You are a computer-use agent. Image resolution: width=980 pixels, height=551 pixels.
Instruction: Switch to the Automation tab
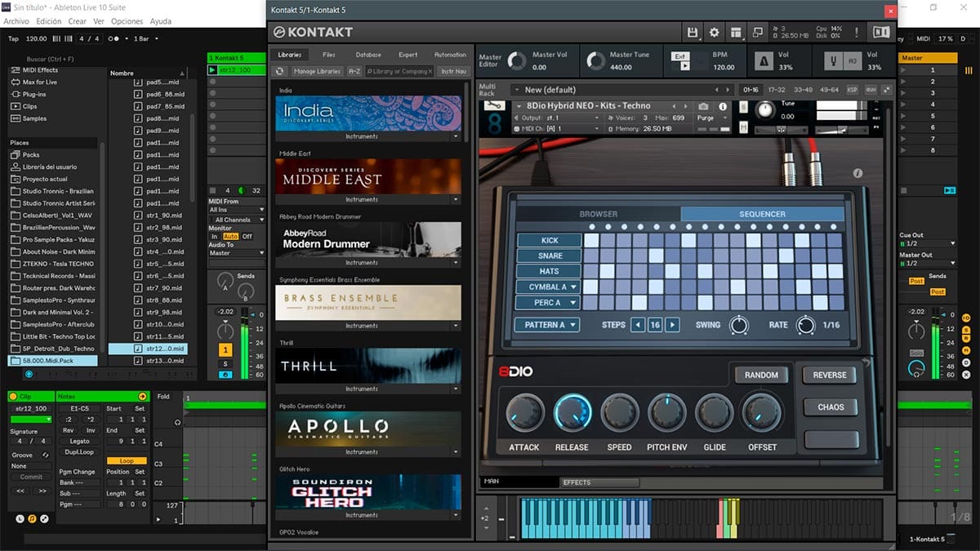click(450, 55)
